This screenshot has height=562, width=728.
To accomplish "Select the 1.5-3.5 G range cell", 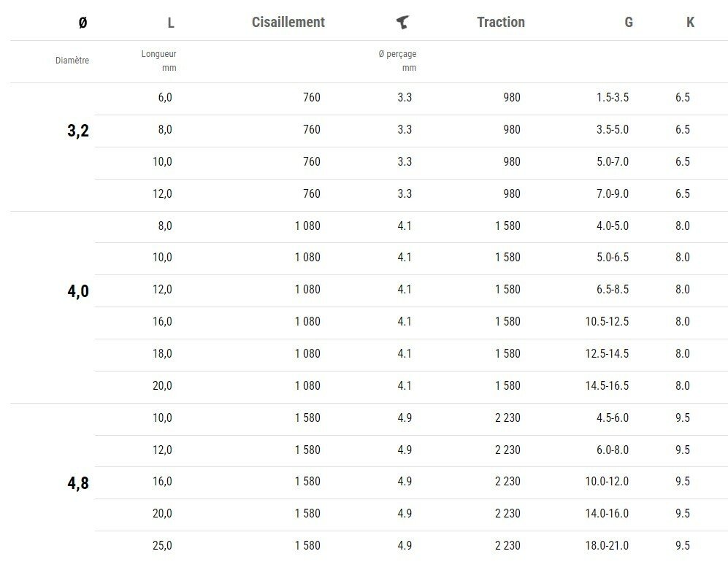I will 612,98.
